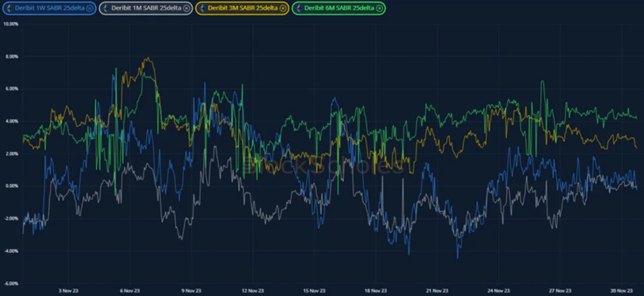Screen dimensions: 644x296
Task: Click the -4.00% y-axis label
Action: [11, 251]
